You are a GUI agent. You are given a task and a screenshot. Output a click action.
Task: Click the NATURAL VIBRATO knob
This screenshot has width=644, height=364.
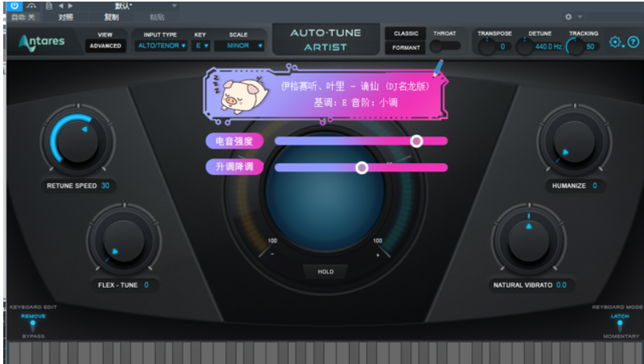529,240
